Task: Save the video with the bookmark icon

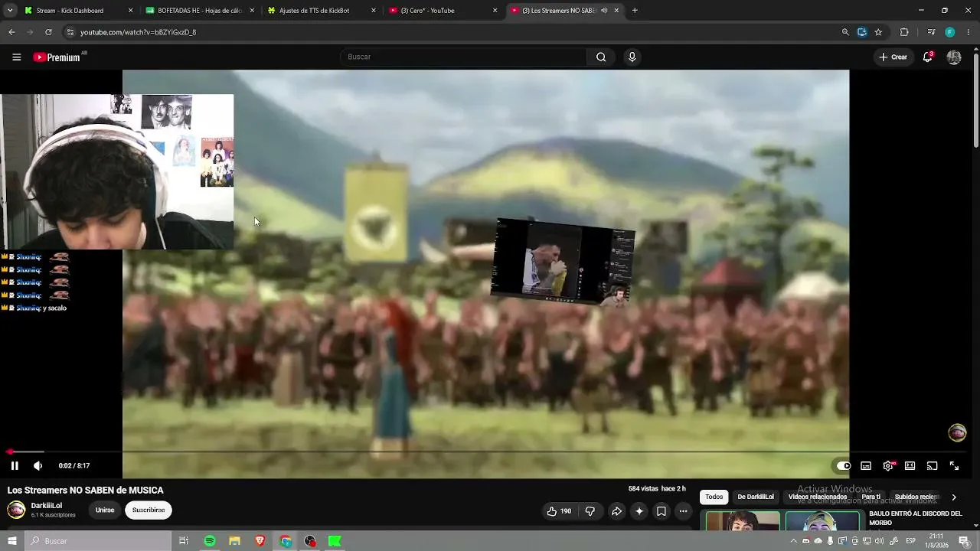Action: pos(661,511)
